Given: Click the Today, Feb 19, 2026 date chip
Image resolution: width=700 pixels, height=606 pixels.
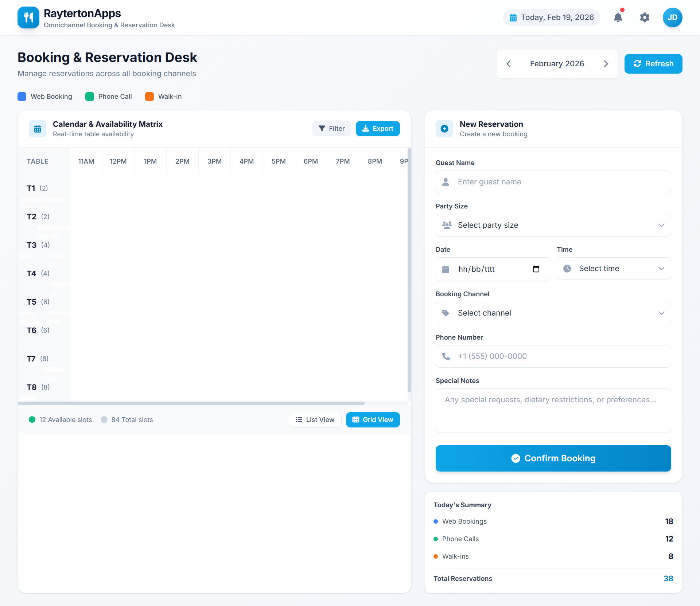Looking at the screenshot, I should point(551,17).
